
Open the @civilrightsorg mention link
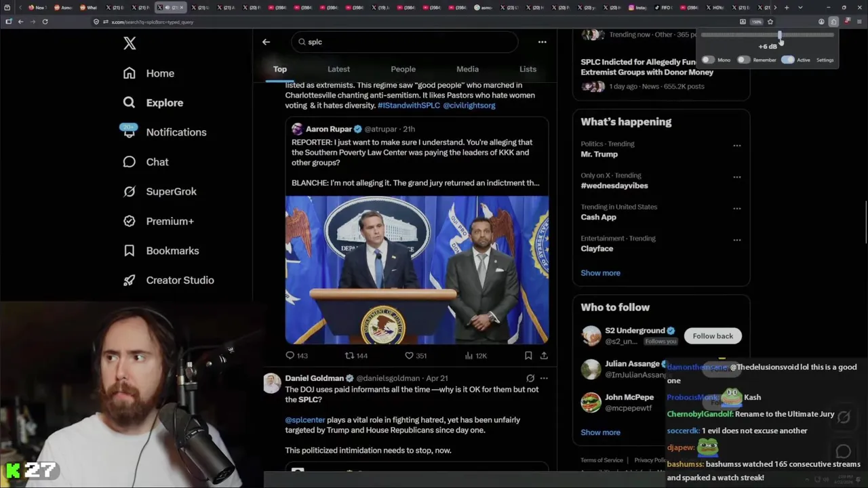point(469,106)
